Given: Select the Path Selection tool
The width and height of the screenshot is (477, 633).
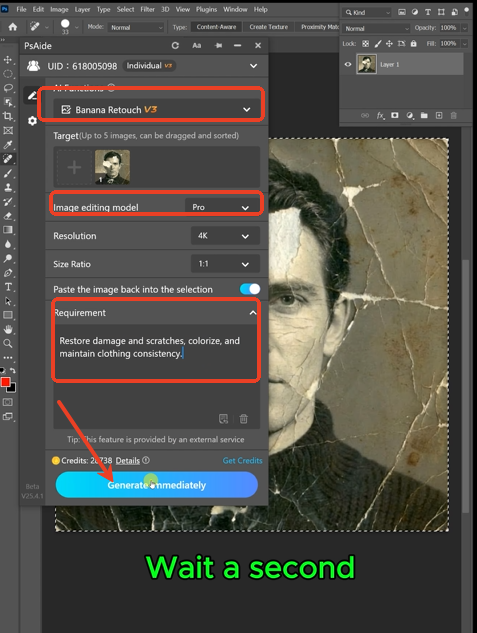Looking at the screenshot, I should pyautogui.click(x=8, y=301).
